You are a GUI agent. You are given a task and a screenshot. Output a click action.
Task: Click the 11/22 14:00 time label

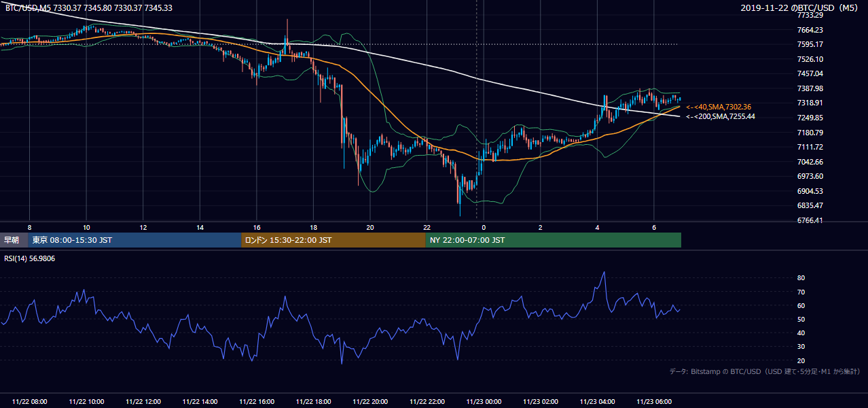tap(200, 402)
